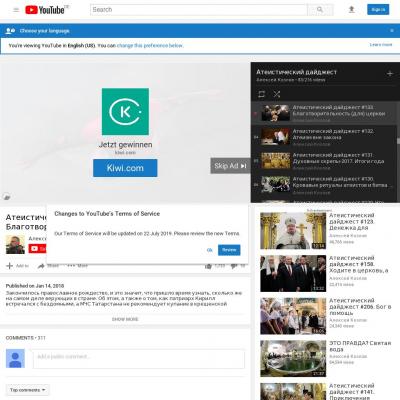Toggle the playlist loop icon
400x400 pixels.
click(x=261, y=94)
